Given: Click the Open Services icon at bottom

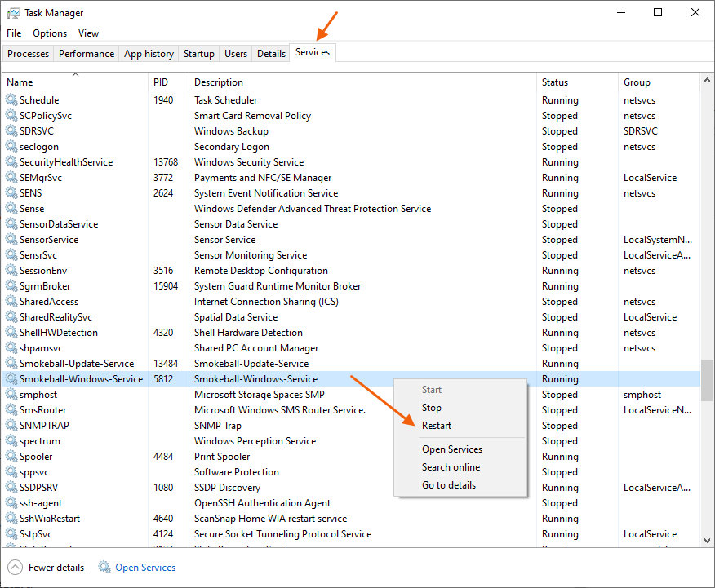Looking at the screenshot, I should (104, 568).
